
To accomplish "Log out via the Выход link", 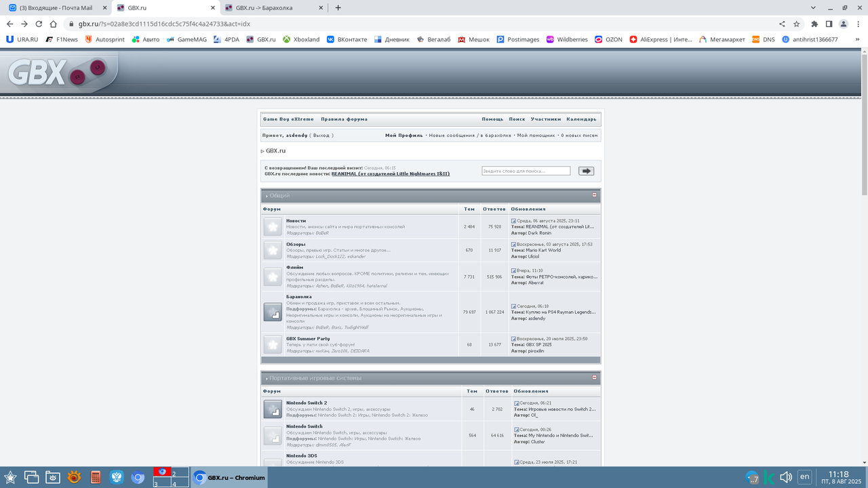I will (321, 136).
